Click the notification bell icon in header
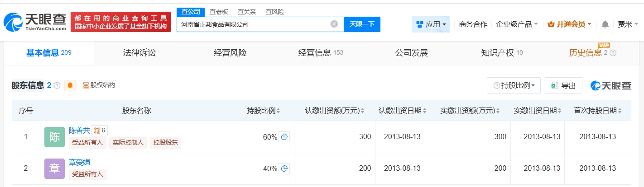 [x=605, y=24]
